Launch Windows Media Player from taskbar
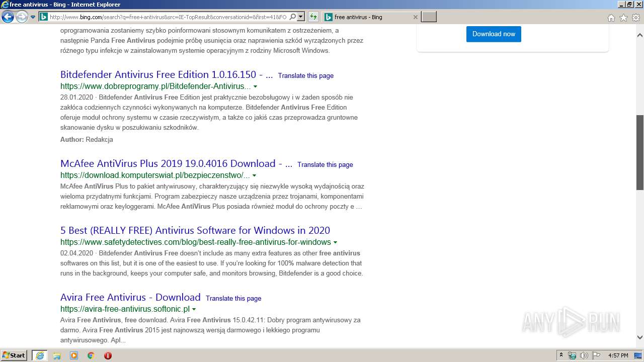The width and height of the screenshot is (644, 362). pos(74,355)
